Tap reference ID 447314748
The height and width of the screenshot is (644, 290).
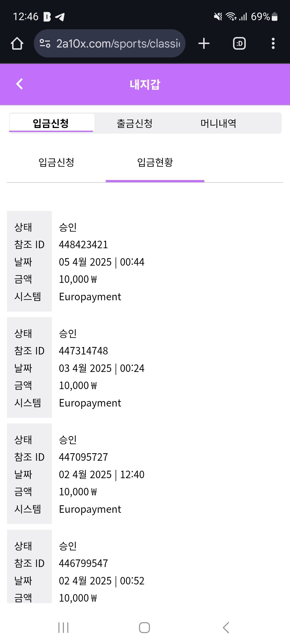[x=83, y=351]
